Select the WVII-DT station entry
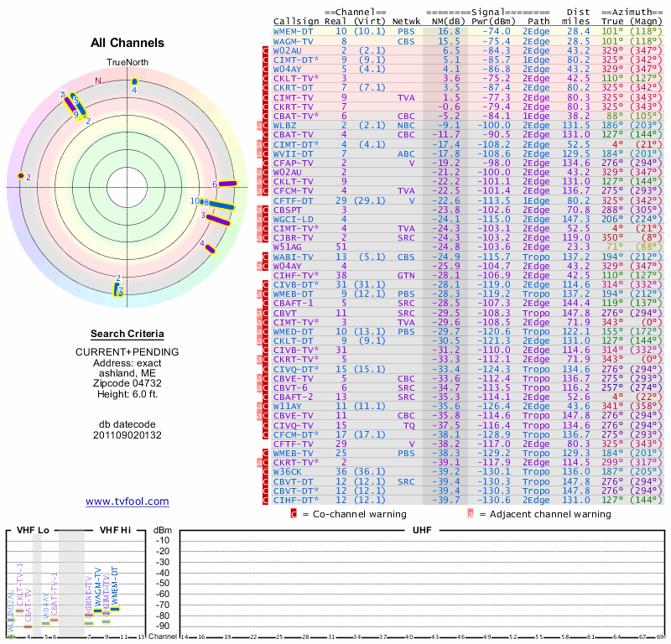 click(294, 153)
